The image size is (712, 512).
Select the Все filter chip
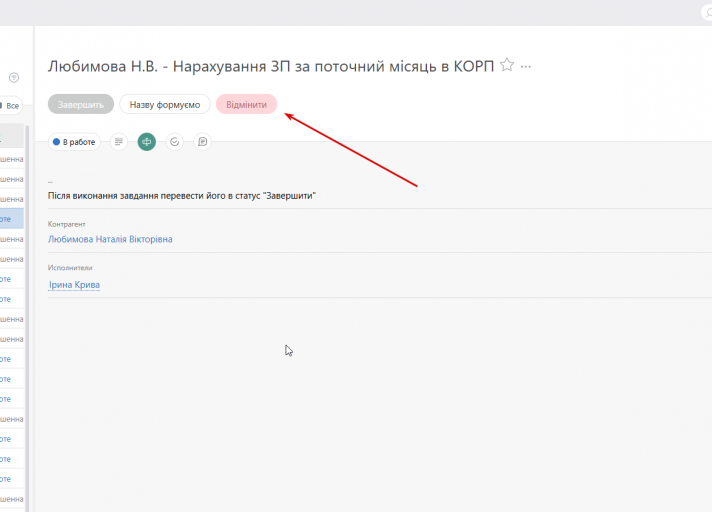(11, 106)
